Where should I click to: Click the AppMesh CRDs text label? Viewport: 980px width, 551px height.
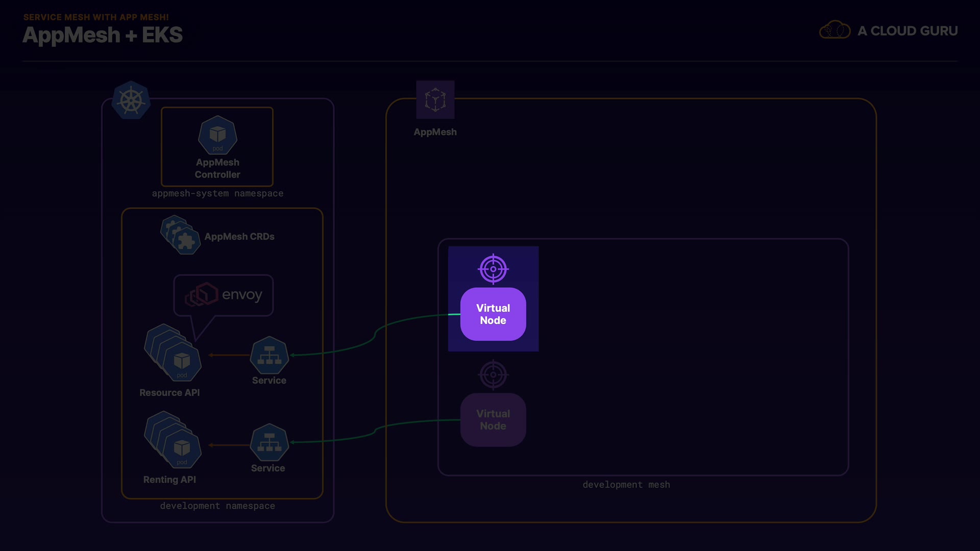(239, 237)
